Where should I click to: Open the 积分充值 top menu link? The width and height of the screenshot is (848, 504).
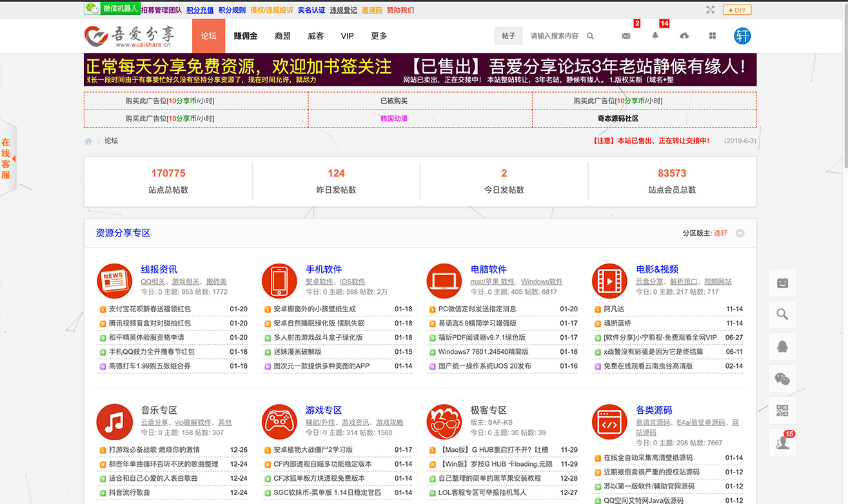(200, 10)
